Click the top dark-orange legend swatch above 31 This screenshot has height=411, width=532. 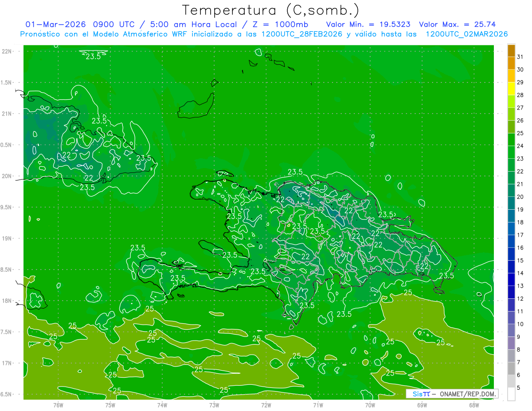(x=511, y=51)
